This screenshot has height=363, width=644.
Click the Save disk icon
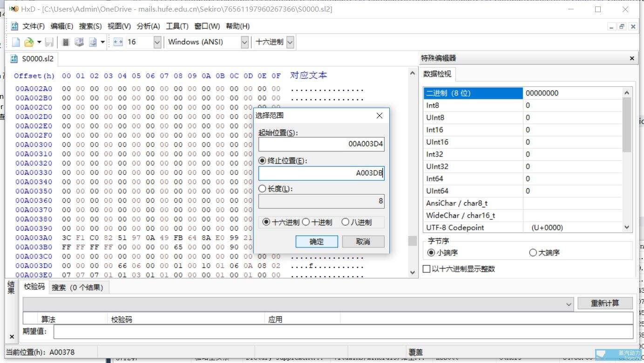(x=49, y=42)
